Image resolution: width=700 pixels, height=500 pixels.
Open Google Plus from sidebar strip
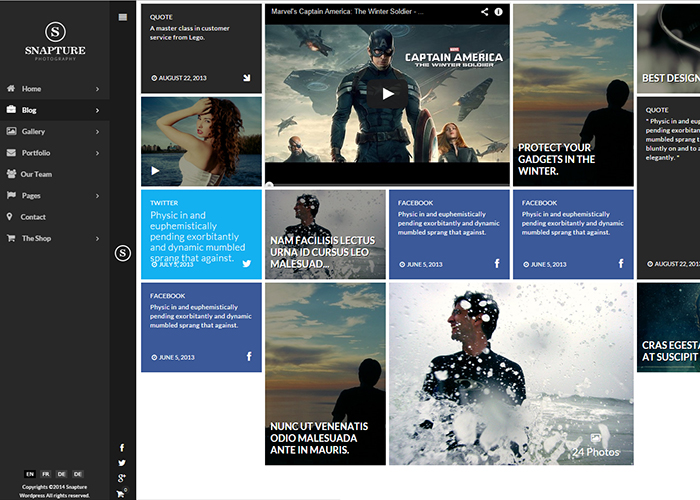coord(121,478)
